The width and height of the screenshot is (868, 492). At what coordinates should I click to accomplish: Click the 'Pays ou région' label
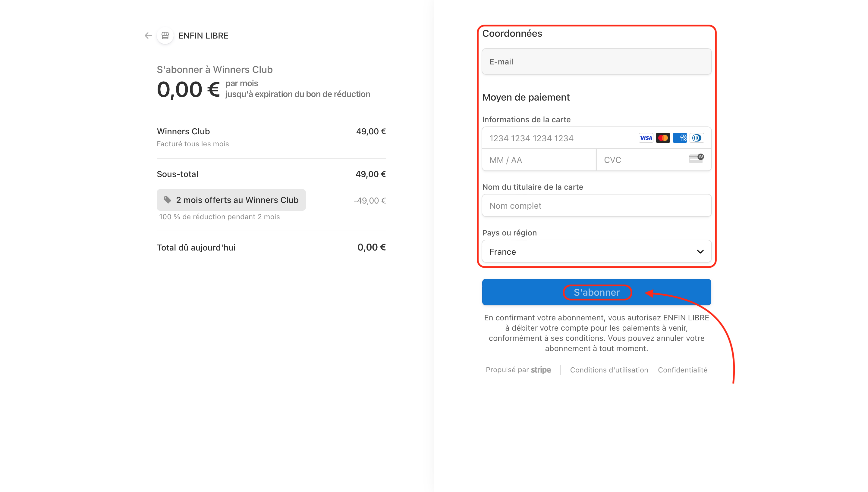coord(509,233)
